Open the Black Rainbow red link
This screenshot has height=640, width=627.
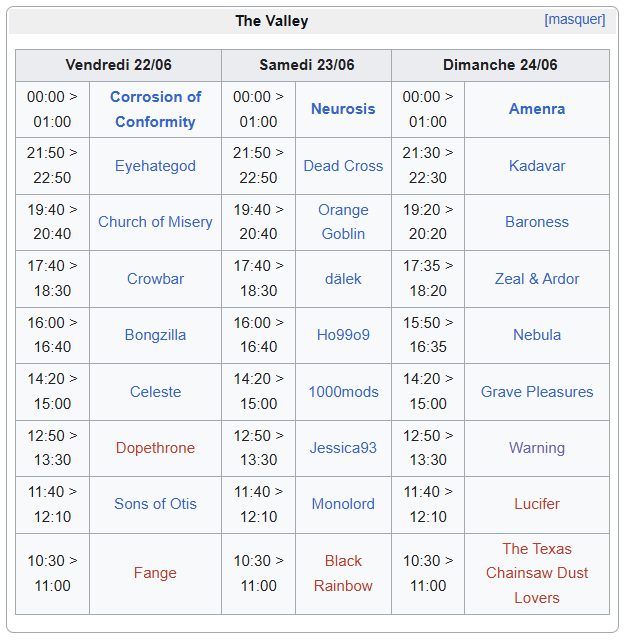pos(343,573)
